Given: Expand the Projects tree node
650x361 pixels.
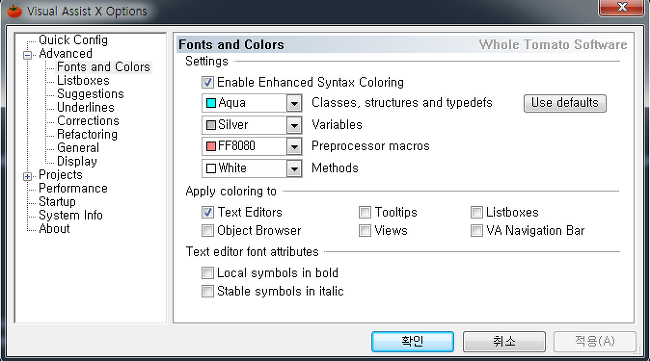Looking at the screenshot, I should point(27,177).
